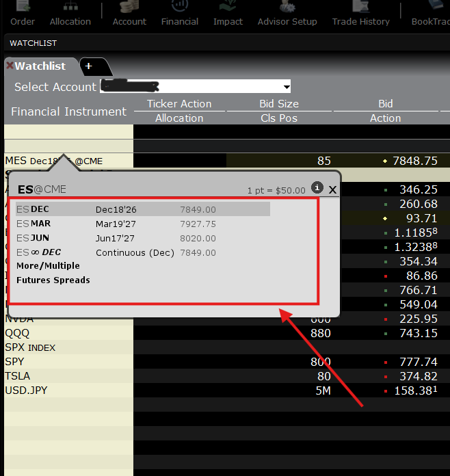Click the bid price 86.86

[x=421, y=276]
